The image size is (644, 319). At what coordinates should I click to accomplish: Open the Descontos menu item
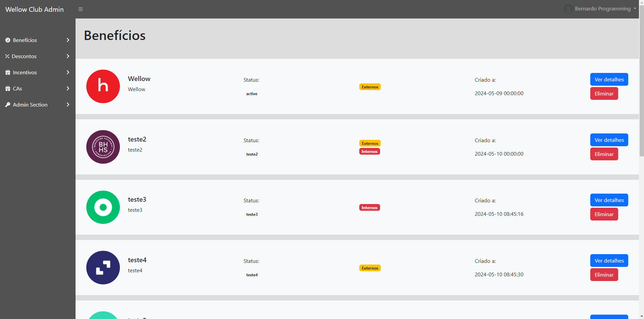pyautogui.click(x=24, y=56)
